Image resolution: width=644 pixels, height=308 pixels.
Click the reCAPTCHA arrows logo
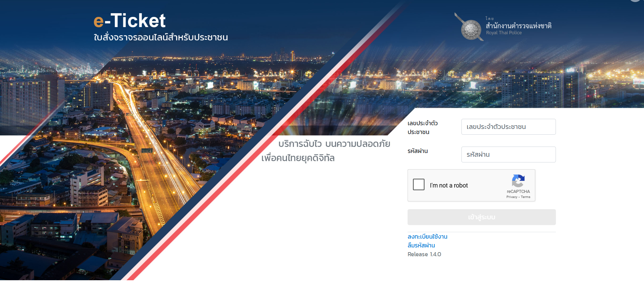coord(518,181)
